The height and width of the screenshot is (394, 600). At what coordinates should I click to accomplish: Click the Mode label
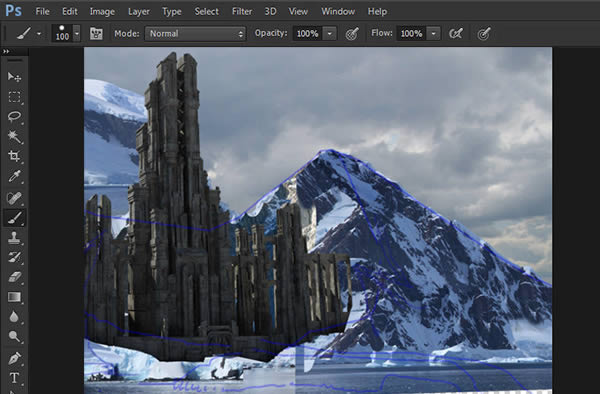coord(127,34)
